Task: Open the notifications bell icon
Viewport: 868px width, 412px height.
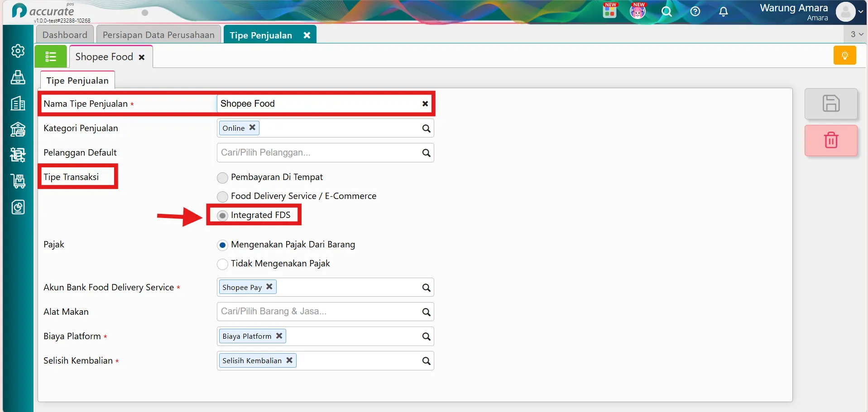Action: coord(723,12)
